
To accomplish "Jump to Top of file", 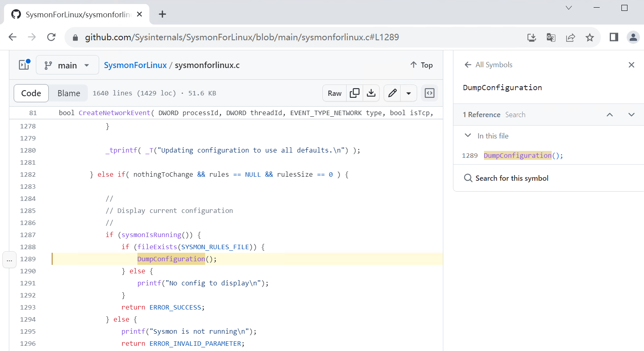I will click(x=422, y=65).
